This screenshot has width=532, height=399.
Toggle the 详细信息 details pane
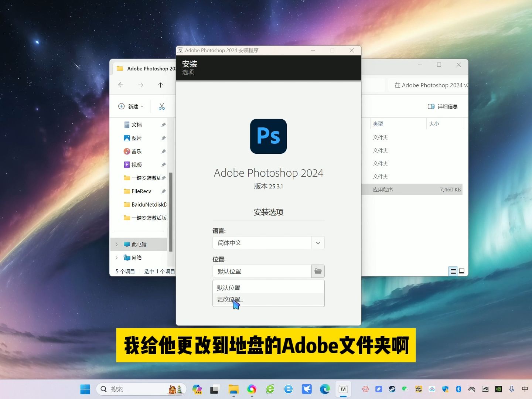click(443, 106)
